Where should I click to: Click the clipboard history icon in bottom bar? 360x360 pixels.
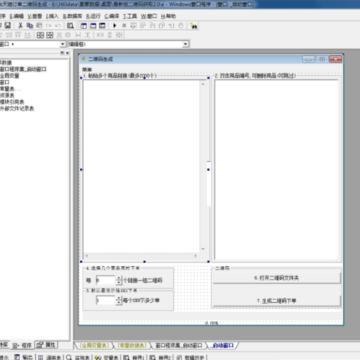179,357
